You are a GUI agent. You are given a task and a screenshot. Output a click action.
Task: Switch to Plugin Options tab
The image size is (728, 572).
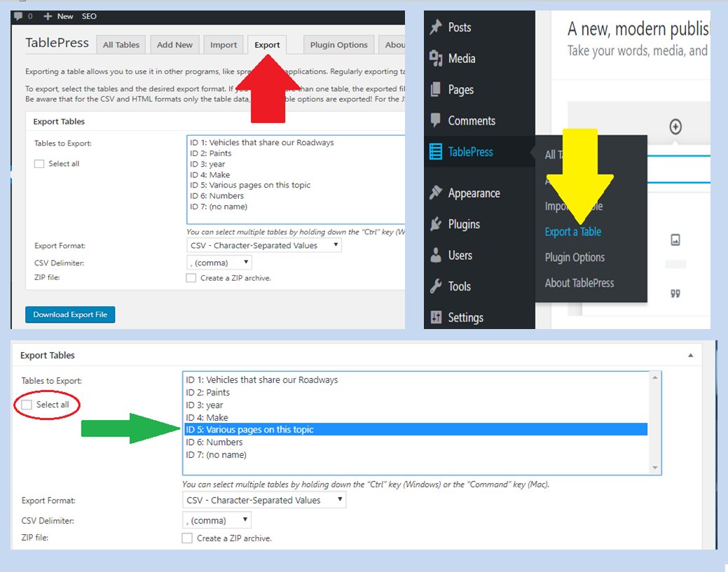click(x=339, y=45)
